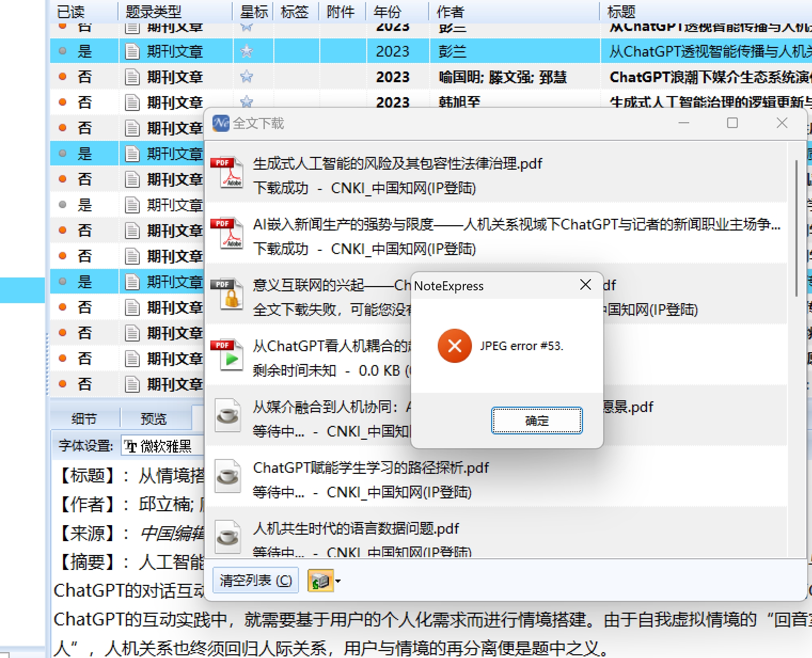Click title 生成式人工智能治理的逻辑更新
The width and height of the screenshot is (812, 658).
[x=711, y=102]
